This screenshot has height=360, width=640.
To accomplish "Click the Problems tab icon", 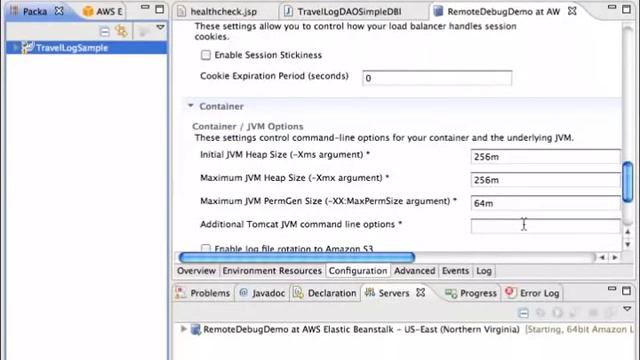I will pos(181,293).
